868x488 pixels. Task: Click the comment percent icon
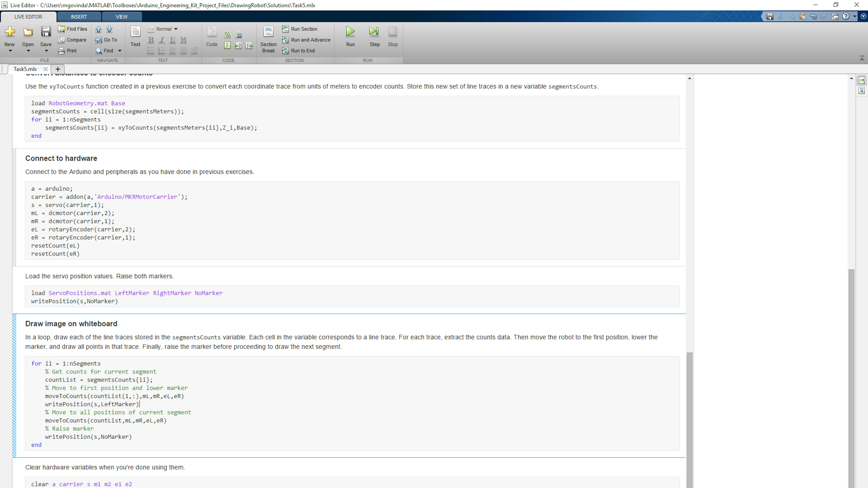pos(227,34)
